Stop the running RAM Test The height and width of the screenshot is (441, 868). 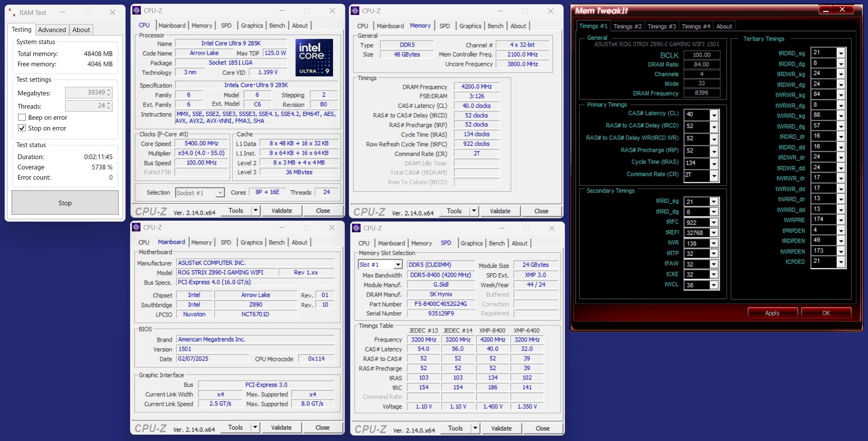click(x=65, y=203)
